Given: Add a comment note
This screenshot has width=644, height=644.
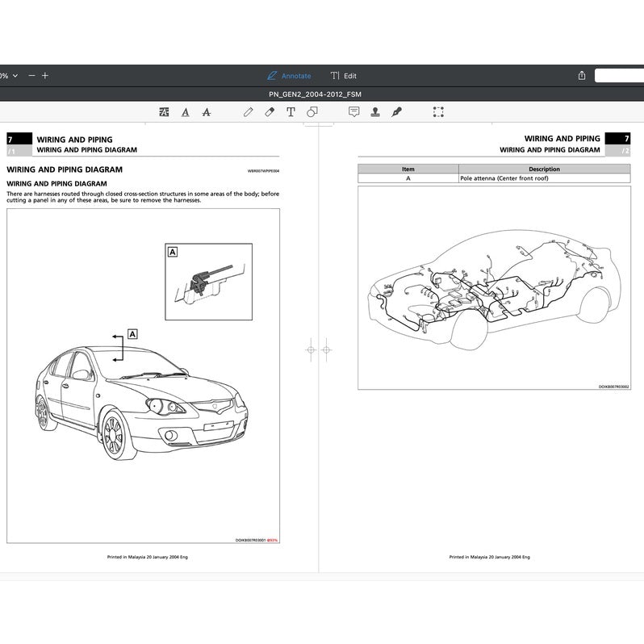Looking at the screenshot, I should 353,112.
